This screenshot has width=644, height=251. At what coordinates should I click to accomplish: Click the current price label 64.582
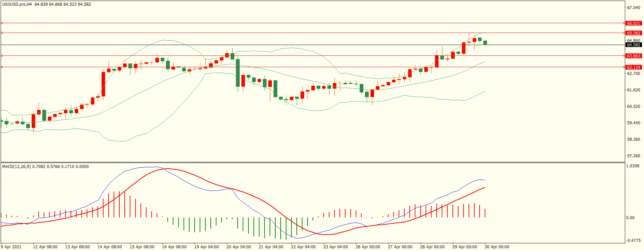(x=633, y=45)
